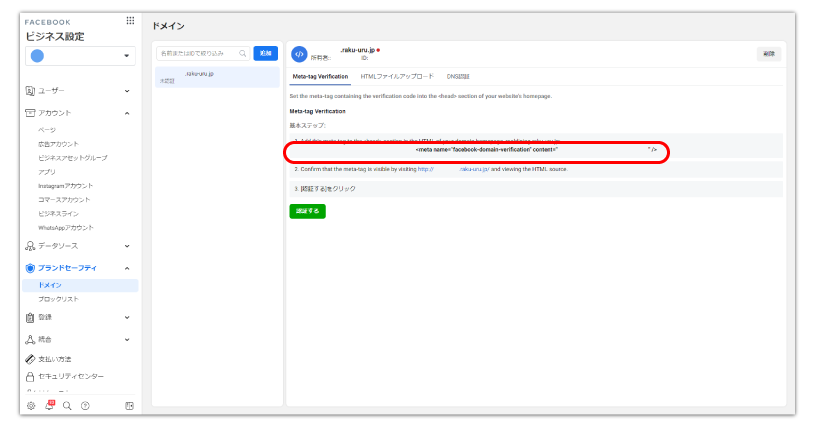
Task: Click the 登録 clipboard icon
Action: 30,317
